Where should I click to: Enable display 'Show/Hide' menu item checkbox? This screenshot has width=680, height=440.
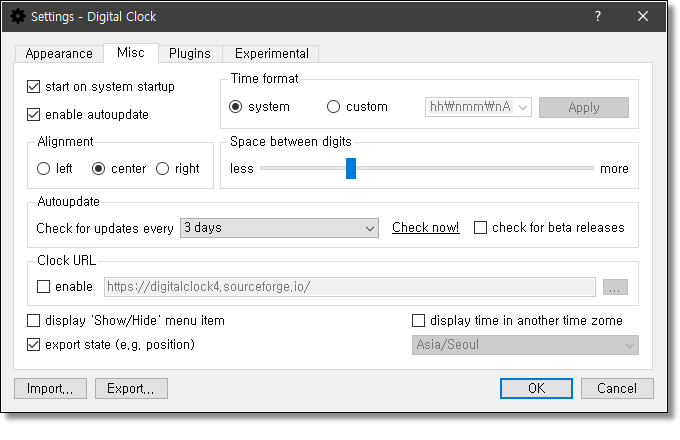33,321
